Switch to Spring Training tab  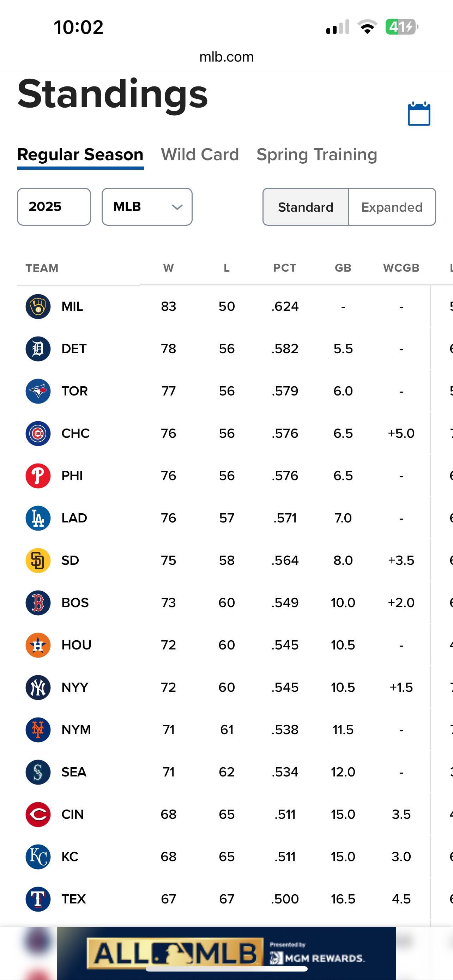click(317, 155)
